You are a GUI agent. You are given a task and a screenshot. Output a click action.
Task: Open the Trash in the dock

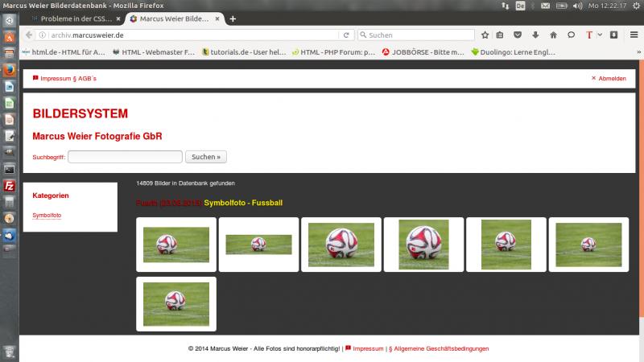coord(9,351)
